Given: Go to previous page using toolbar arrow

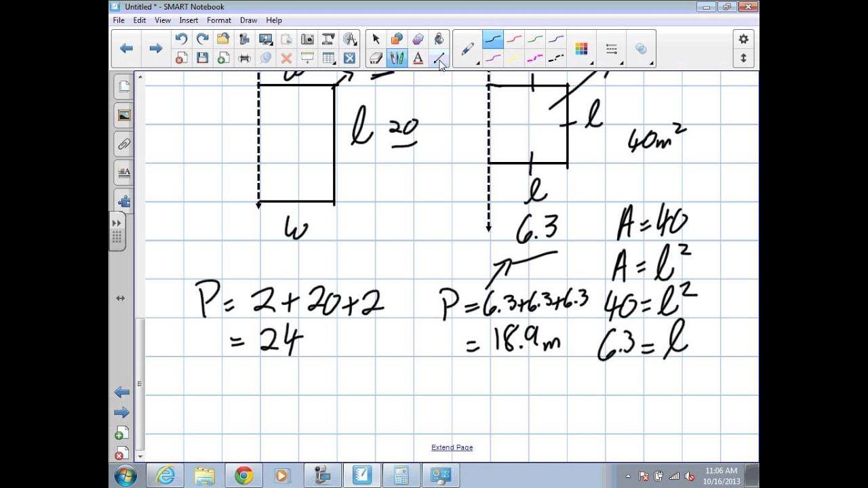Looking at the screenshot, I should coord(126,48).
